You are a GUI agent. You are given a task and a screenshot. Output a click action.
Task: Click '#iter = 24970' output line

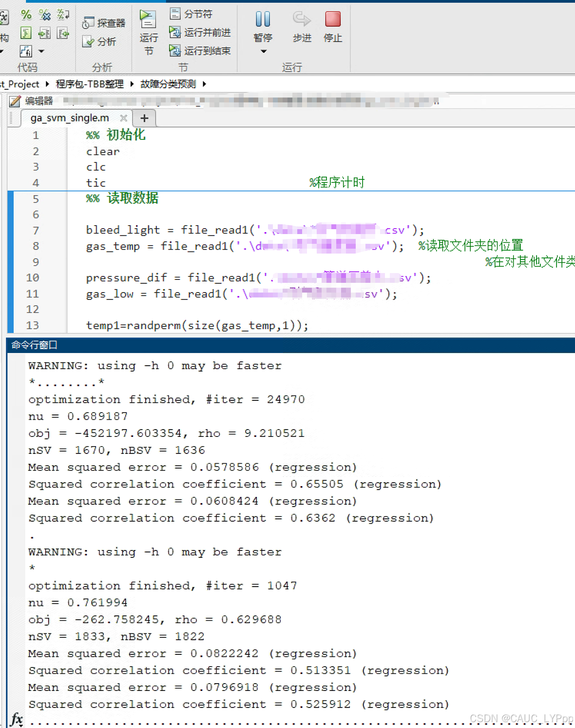click(167, 399)
